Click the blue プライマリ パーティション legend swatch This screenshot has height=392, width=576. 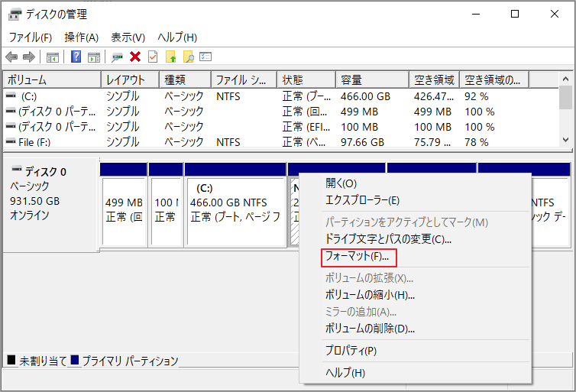75,360
